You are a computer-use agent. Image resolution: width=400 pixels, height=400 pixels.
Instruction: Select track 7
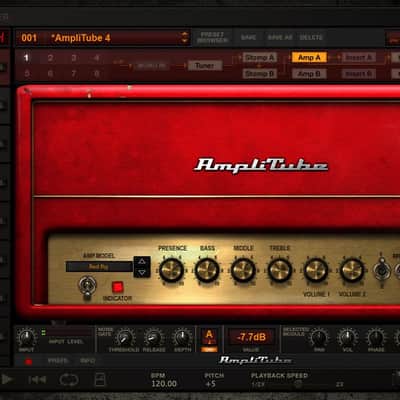pyautogui.click(x=74, y=73)
